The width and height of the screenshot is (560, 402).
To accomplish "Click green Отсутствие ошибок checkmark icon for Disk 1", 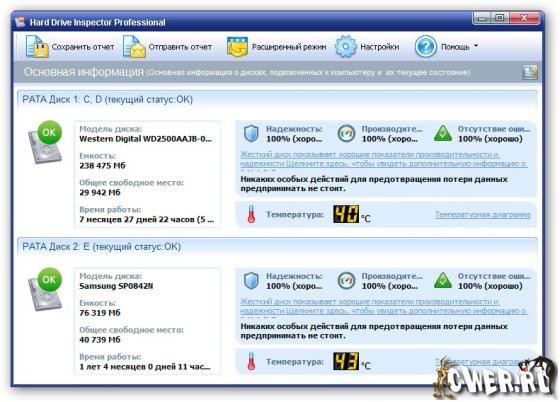I will pyautogui.click(x=443, y=134).
